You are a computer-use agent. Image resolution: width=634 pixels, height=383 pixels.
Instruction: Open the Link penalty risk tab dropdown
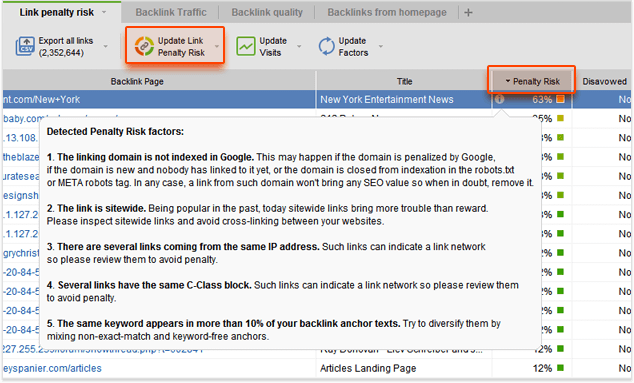[x=104, y=13]
